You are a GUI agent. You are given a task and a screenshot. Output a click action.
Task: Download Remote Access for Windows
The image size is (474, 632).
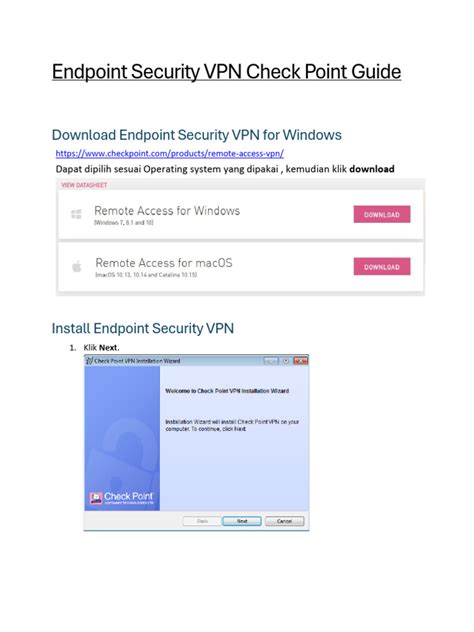(x=382, y=214)
